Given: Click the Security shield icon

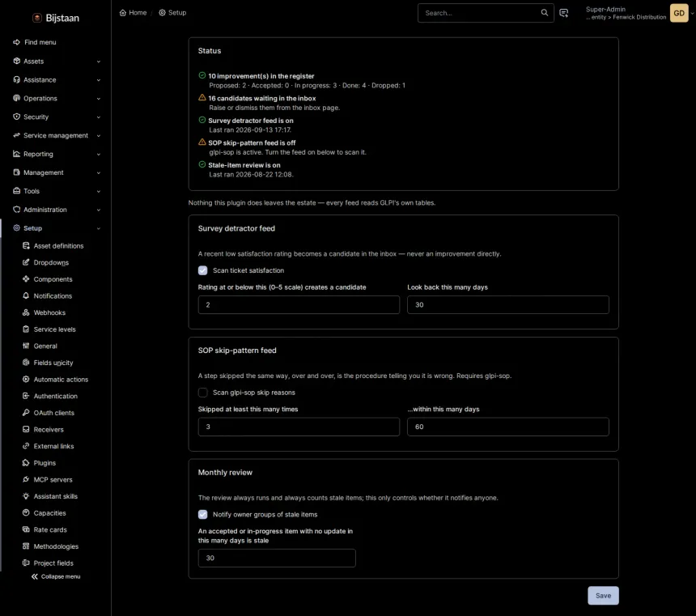Looking at the screenshot, I should click(16, 117).
